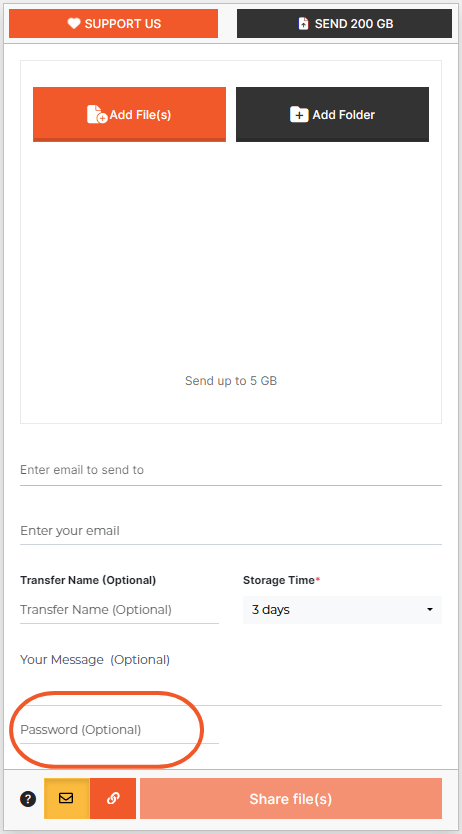Focus the Password (Optional) field

[120, 730]
